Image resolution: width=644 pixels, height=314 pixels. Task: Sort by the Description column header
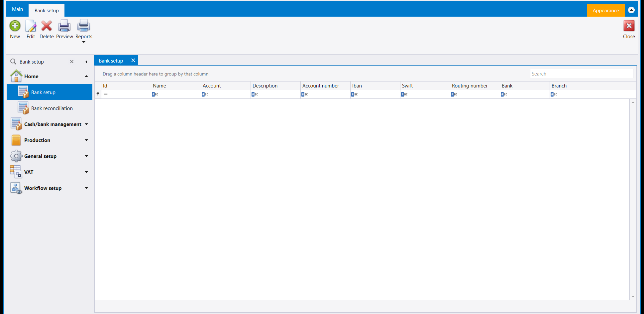pos(275,85)
